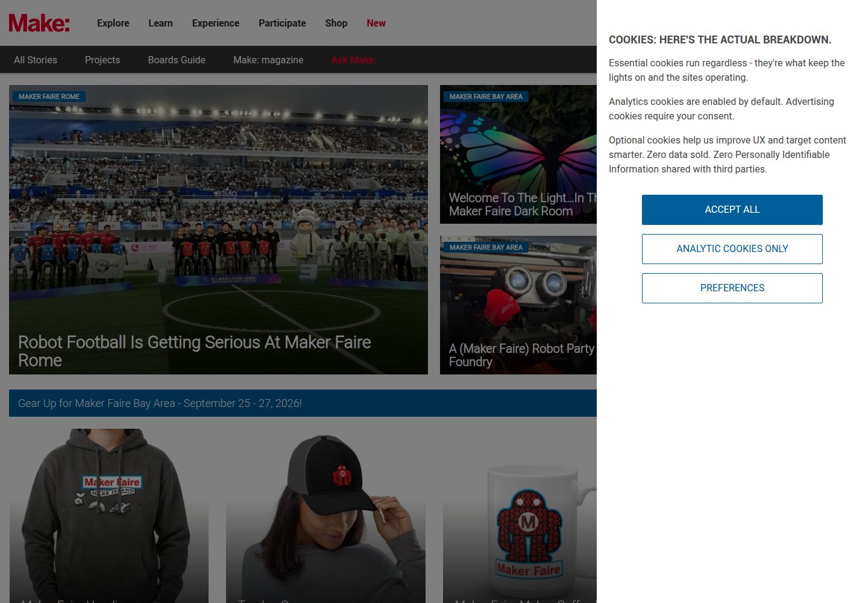Click 'Essential cookies run regardless' paragraph
Image resolution: width=868 pixels, height=603 pixels.
pos(726,70)
